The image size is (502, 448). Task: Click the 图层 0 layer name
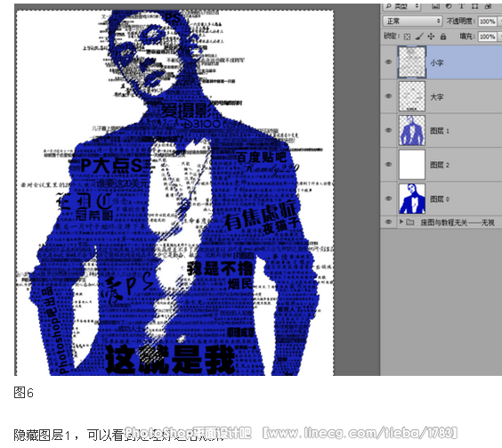click(x=440, y=199)
